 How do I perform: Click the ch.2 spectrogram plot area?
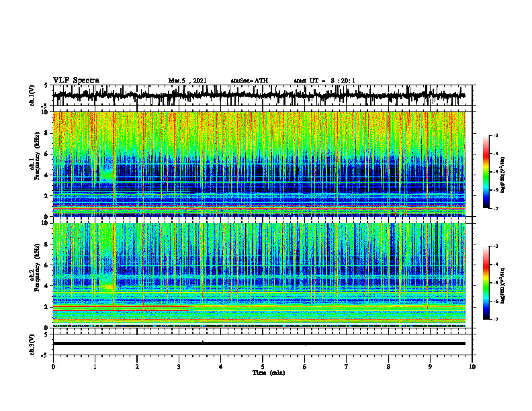pyautogui.click(x=259, y=275)
